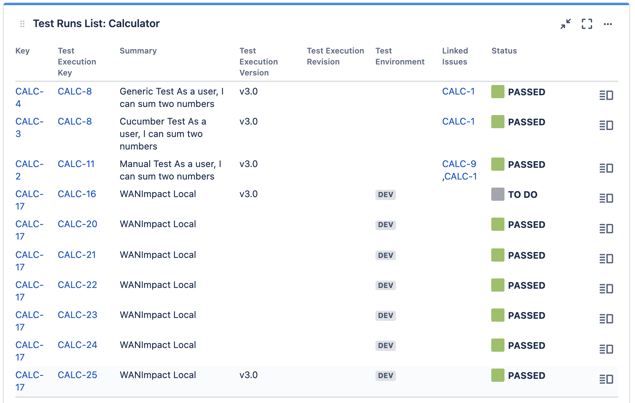
Task: Open the gadget more options menu
Action: click(x=608, y=24)
